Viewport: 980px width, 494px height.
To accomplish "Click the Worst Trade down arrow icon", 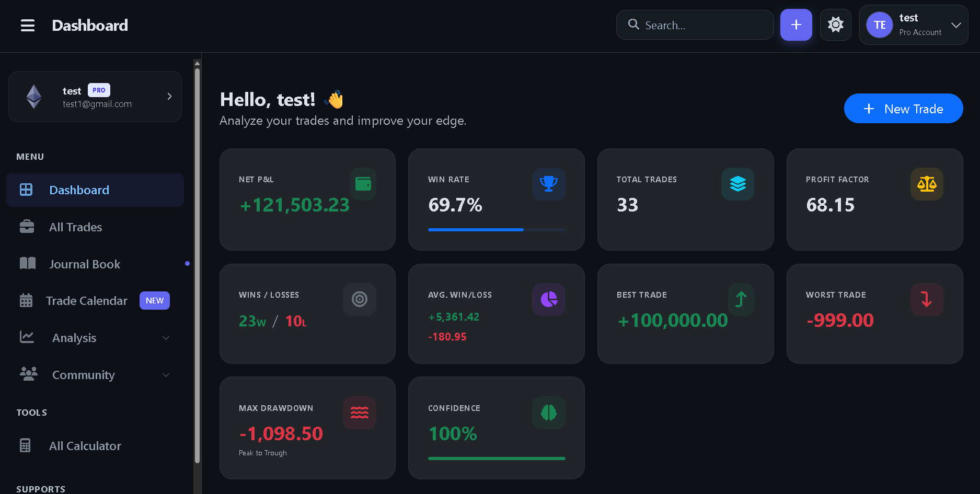I will coord(927,299).
